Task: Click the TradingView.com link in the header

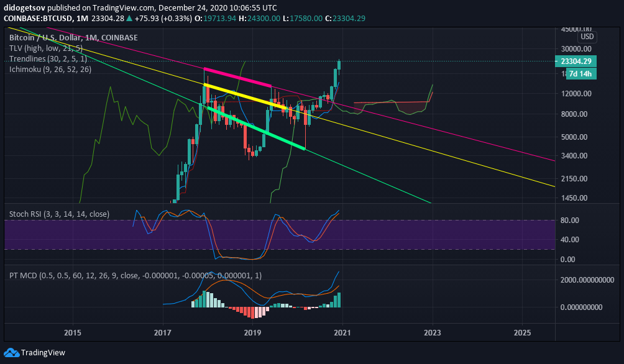Action: [x=123, y=7]
